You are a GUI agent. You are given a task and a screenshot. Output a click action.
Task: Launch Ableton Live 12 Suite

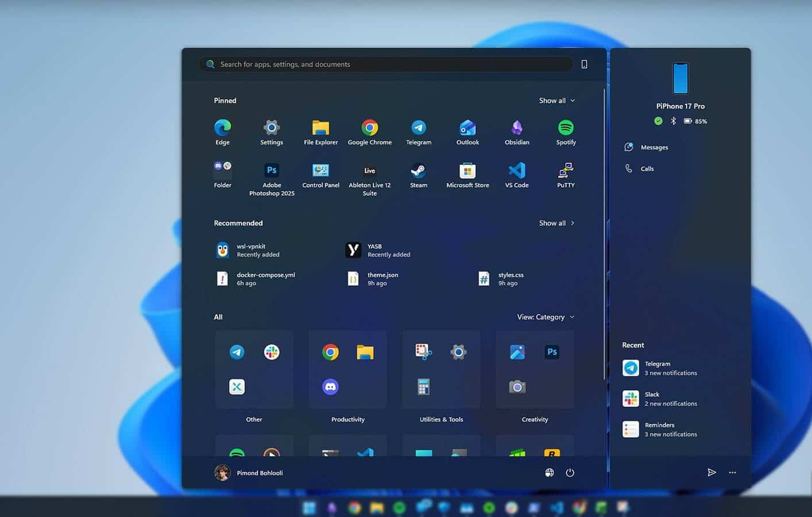pyautogui.click(x=370, y=179)
